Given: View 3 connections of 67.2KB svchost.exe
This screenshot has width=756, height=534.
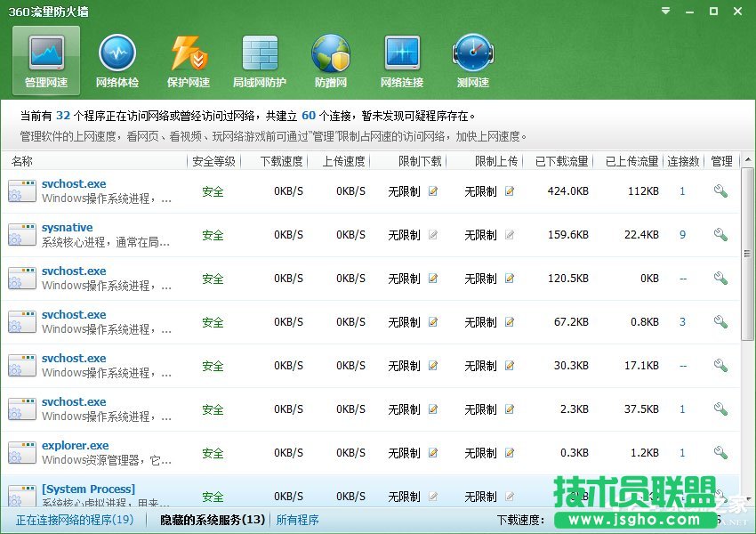Looking at the screenshot, I should coord(682,322).
